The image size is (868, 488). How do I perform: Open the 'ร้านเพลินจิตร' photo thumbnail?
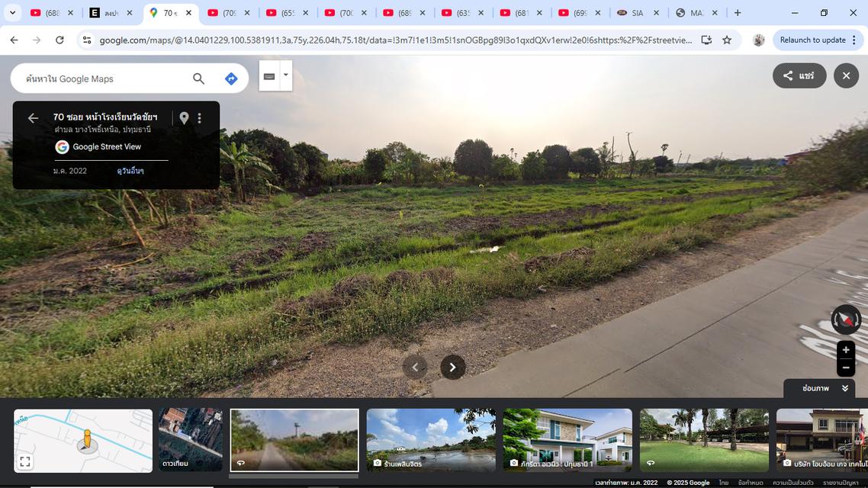coord(431,440)
